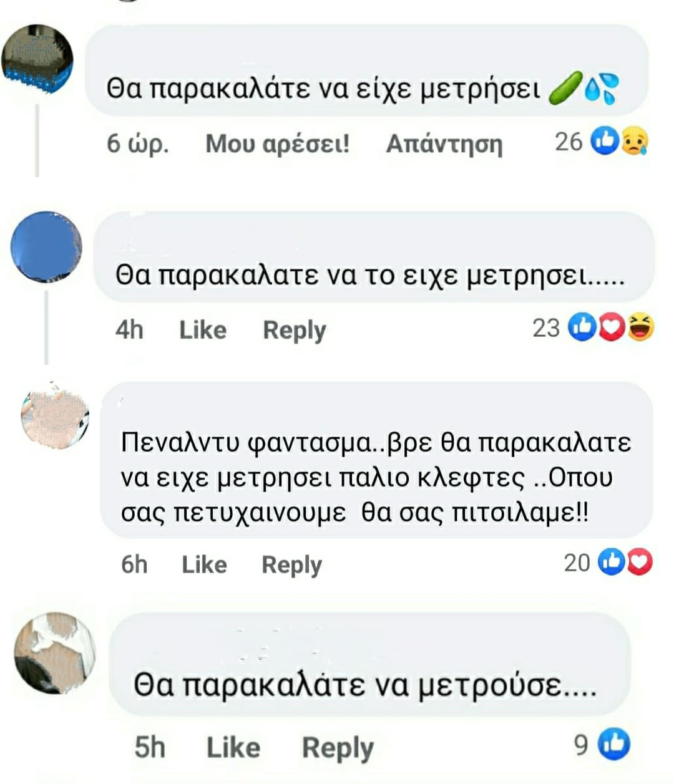Click the thumbs-up icon next to 9
Screen dimensions: 674x784
(614, 744)
